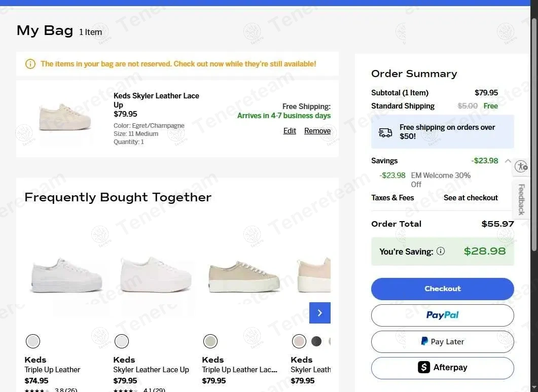
Task: Select the Triple Up Leather white swatch
Action: tap(33, 341)
